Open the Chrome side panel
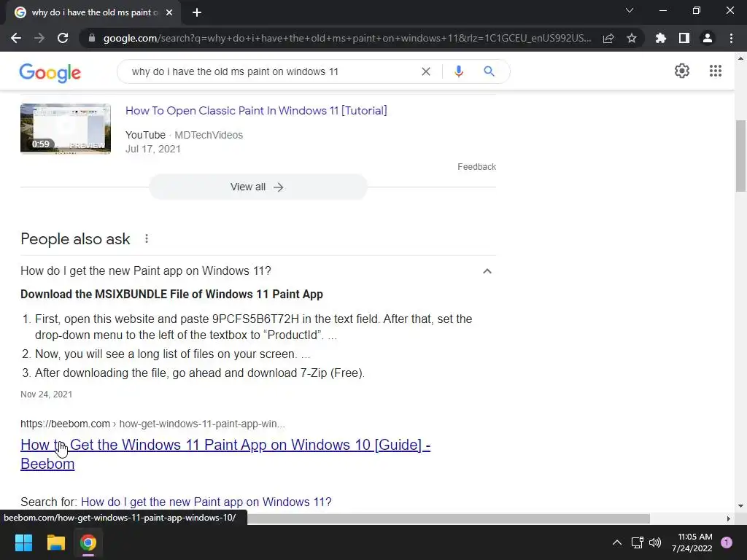The width and height of the screenshot is (747, 560). 684,38
